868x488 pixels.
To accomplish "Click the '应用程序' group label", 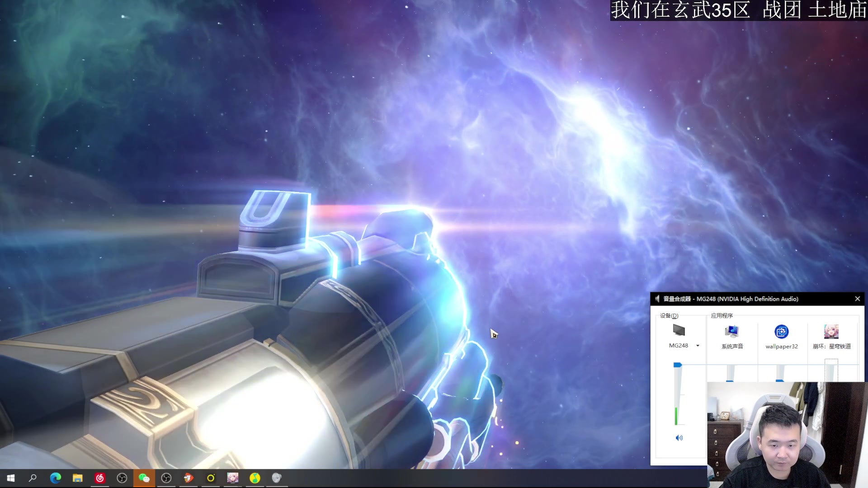I will [x=722, y=316].
